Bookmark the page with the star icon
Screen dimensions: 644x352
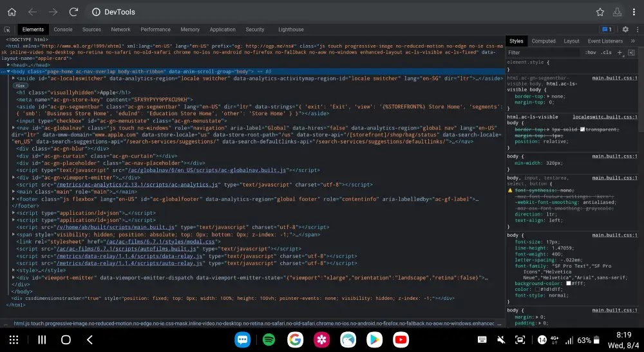point(600,12)
